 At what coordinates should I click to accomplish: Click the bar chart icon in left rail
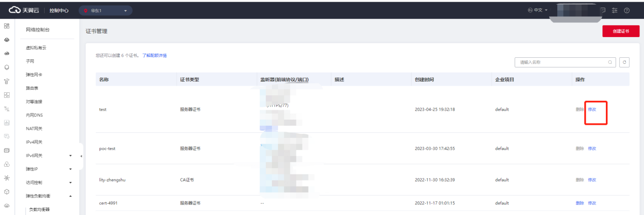pos(7,122)
